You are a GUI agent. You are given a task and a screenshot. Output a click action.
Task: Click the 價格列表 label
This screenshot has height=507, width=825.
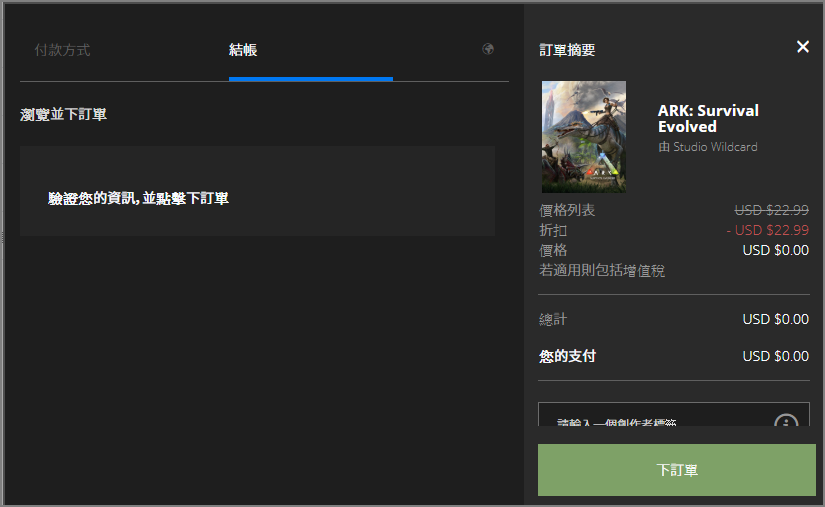[x=567, y=210]
